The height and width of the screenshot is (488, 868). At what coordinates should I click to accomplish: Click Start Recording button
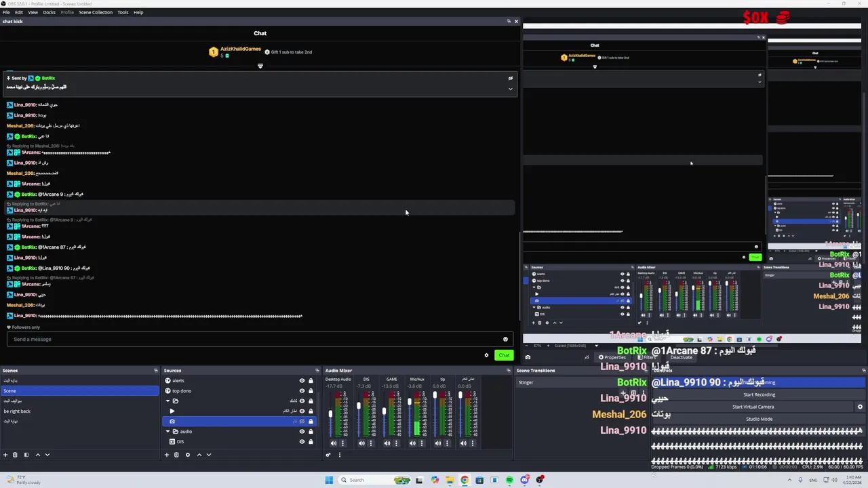pyautogui.click(x=759, y=394)
